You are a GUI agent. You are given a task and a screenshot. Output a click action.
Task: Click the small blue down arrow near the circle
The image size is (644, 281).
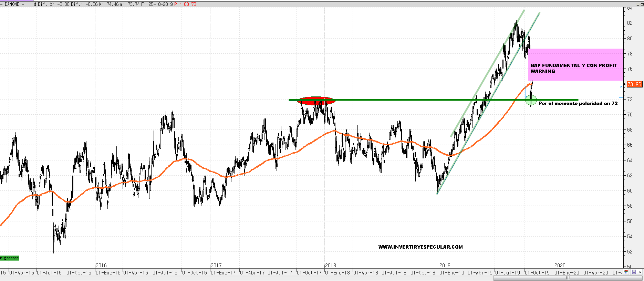click(x=526, y=97)
